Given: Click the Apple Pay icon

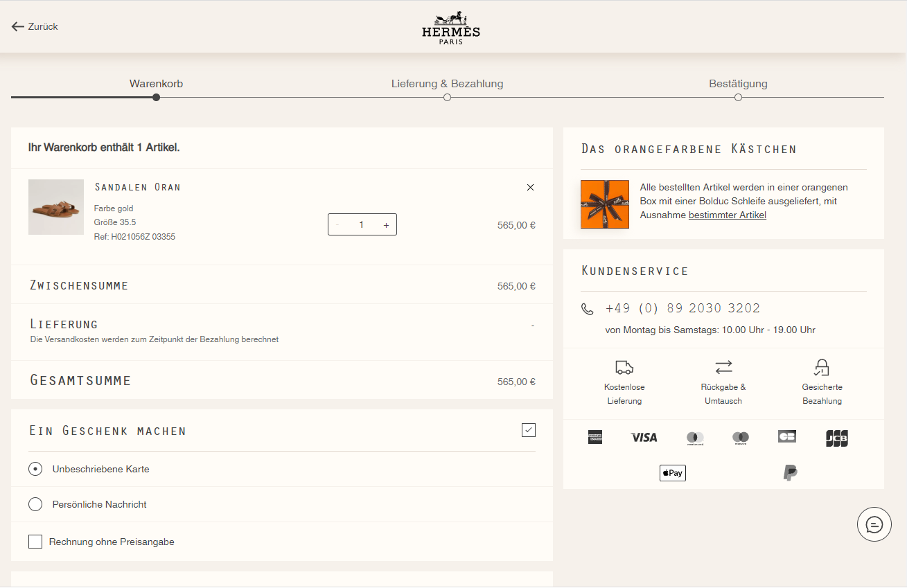Looking at the screenshot, I should pyautogui.click(x=673, y=473).
